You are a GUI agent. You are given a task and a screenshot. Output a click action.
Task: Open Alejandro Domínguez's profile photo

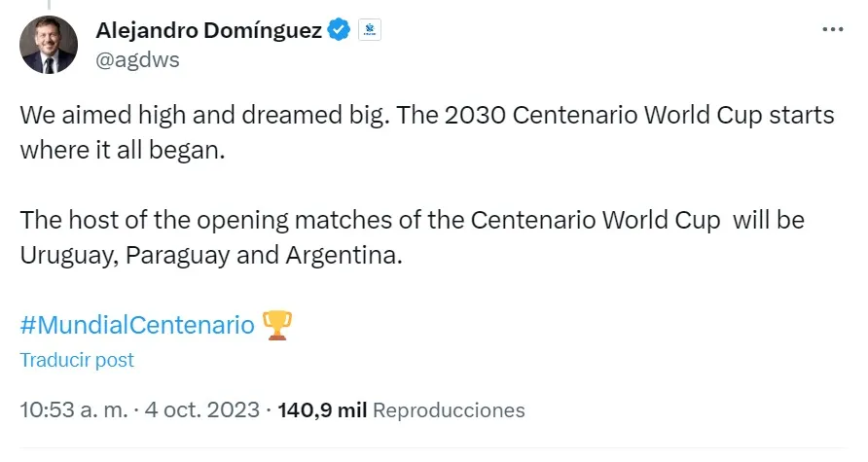(x=49, y=45)
